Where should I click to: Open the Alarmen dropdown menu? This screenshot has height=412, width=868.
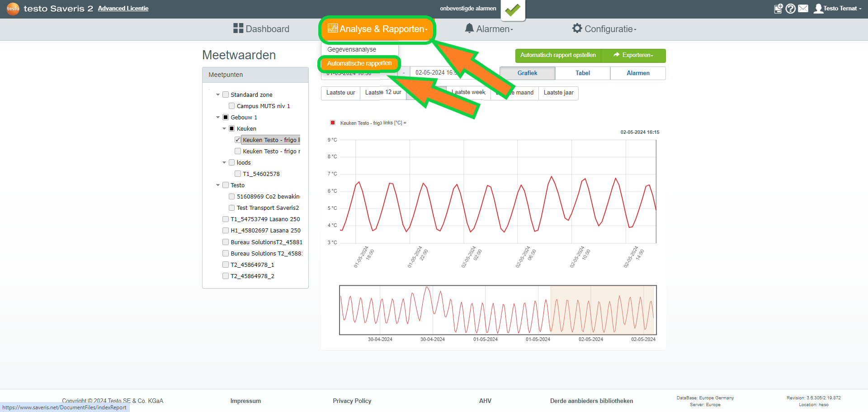pyautogui.click(x=489, y=29)
